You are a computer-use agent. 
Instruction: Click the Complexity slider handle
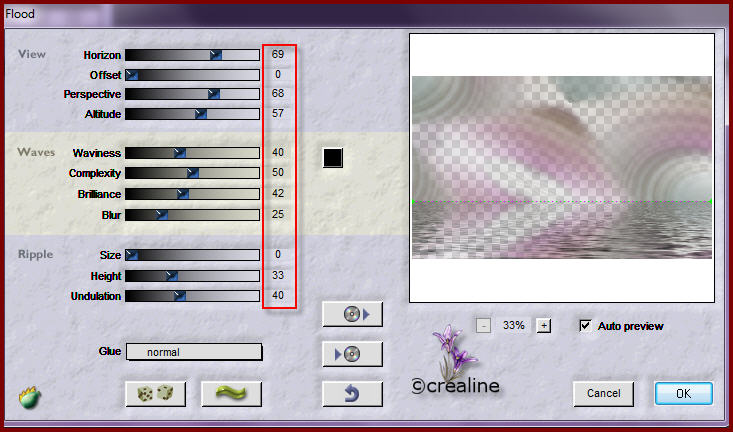tap(193, 173)
